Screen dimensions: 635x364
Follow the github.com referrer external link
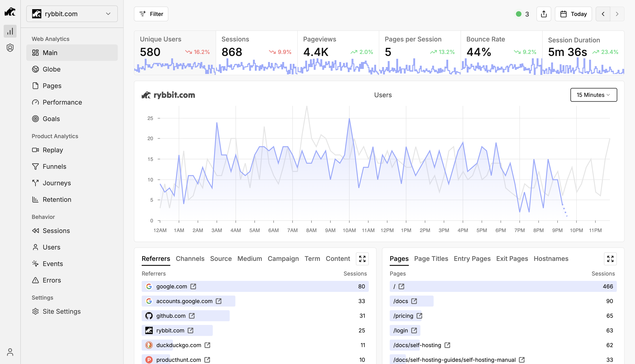click(192, 316)
